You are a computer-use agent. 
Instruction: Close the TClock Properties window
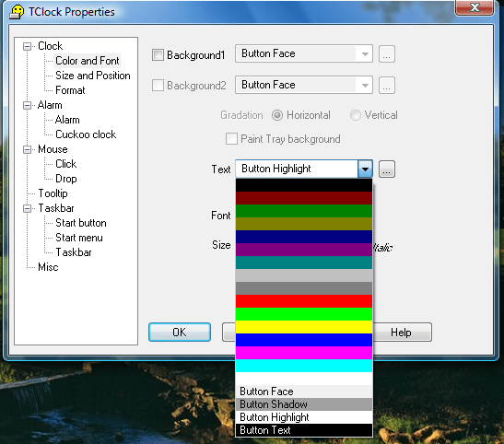click(475, 7)
